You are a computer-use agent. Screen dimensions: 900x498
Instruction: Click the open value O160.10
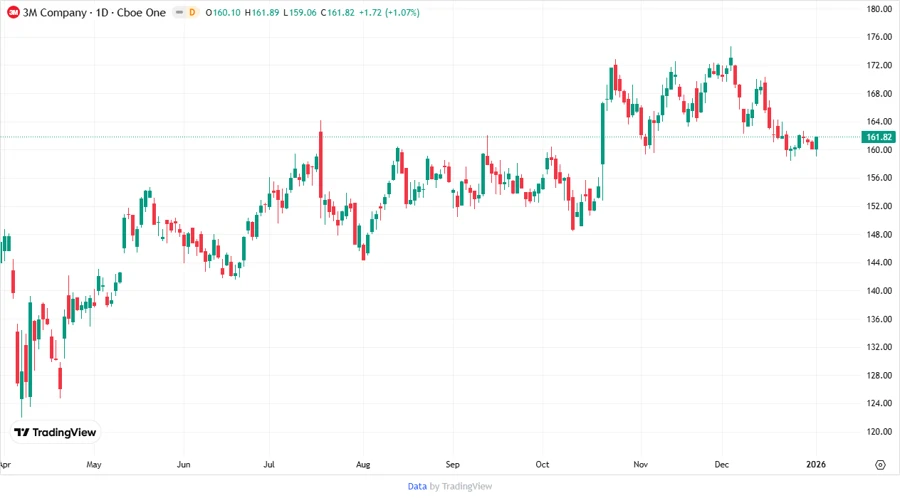(x=223, y=13)
